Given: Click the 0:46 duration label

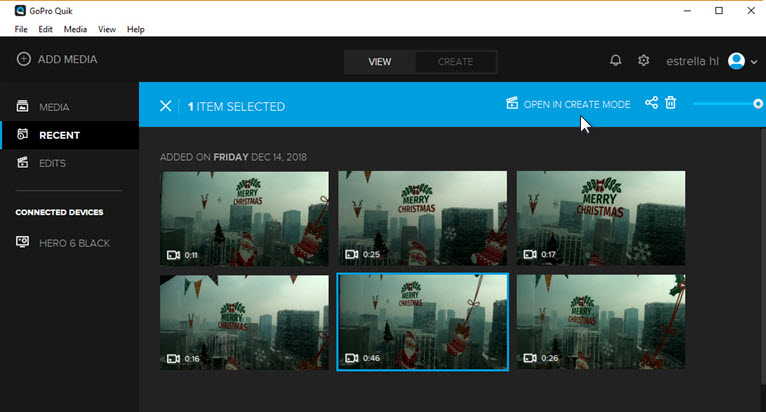Looking at the screenshot, I should tap(371, 358).
